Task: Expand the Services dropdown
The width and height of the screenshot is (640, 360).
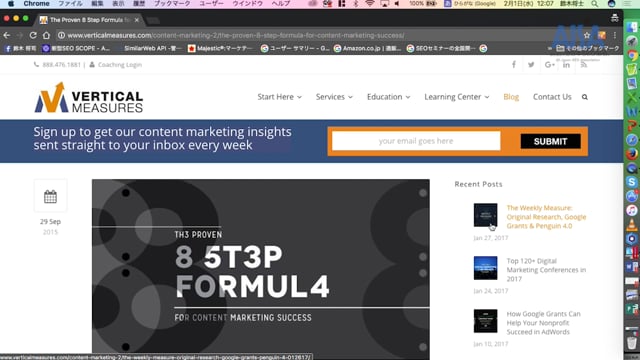Action: [334, 97]
